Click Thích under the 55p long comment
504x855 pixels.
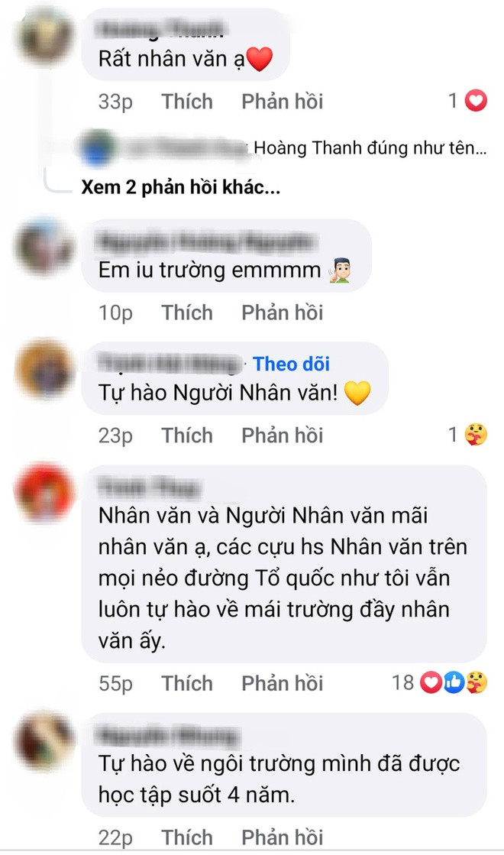coord(187,683)
